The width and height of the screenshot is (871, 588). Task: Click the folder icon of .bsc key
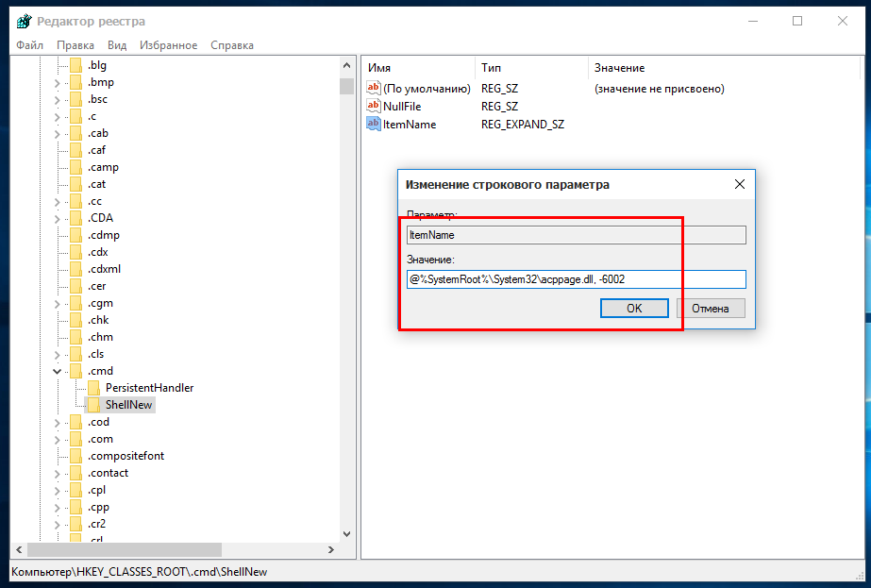tap(76, 99)
